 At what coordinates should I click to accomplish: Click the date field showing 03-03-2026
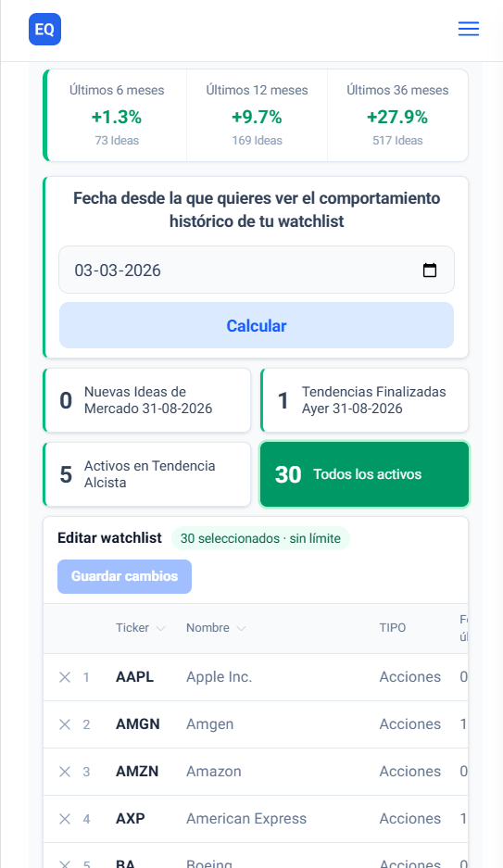pyautogui.click(x=257, y=270)
